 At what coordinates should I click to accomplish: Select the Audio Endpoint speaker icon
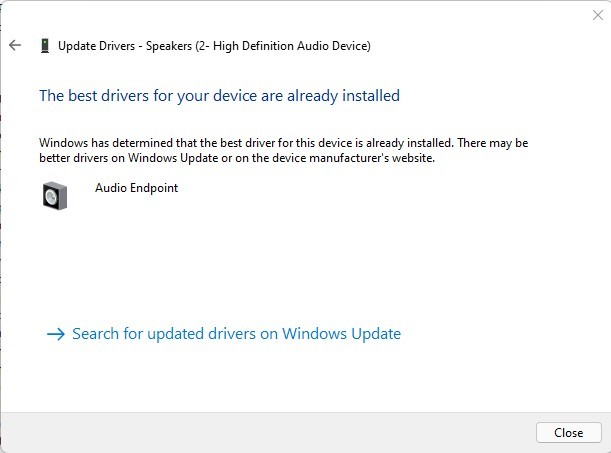click(55, 196)
